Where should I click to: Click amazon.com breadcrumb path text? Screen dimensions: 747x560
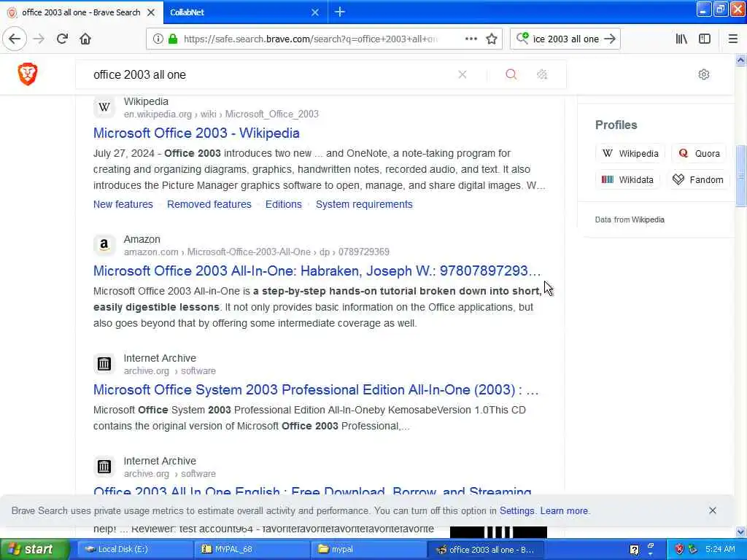[256, 252]
